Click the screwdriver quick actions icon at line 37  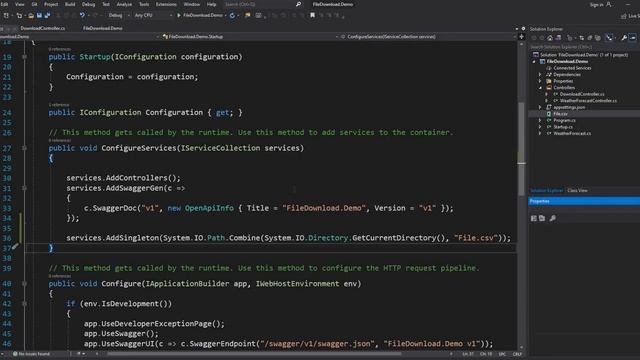point(15,247)
